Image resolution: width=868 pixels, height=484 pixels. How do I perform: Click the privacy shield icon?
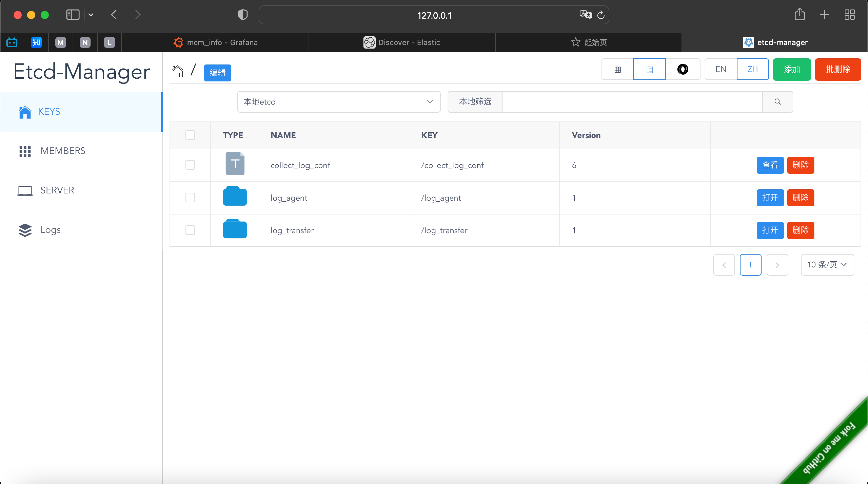(x=243, y=15)
